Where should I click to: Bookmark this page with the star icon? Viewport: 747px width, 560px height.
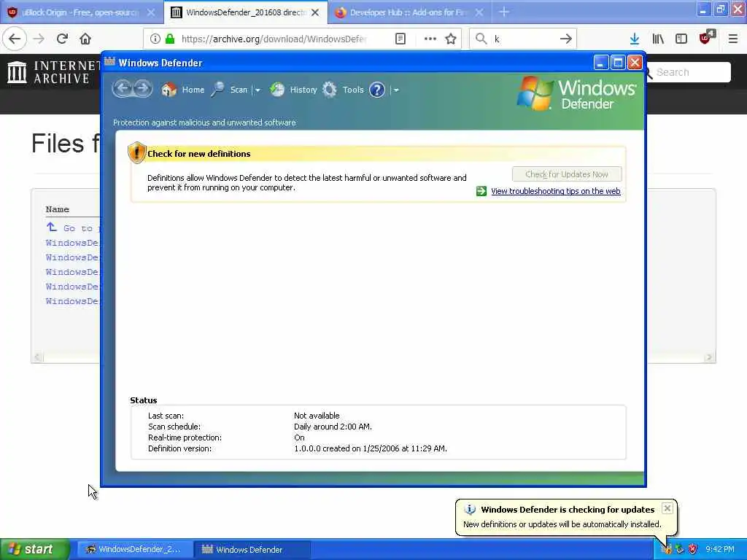click(x=451, y=39)
